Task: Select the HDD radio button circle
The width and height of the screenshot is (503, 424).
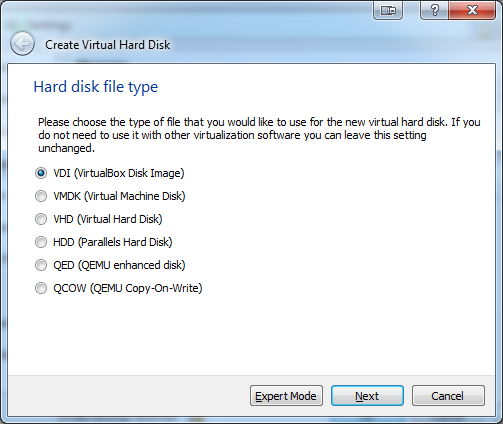Action: tap(41, 242)
